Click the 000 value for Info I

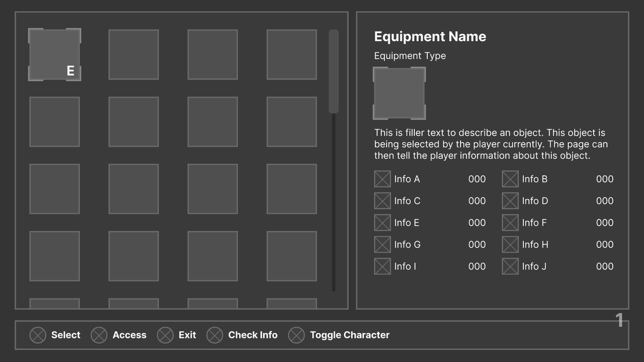[x=477, y=266]
